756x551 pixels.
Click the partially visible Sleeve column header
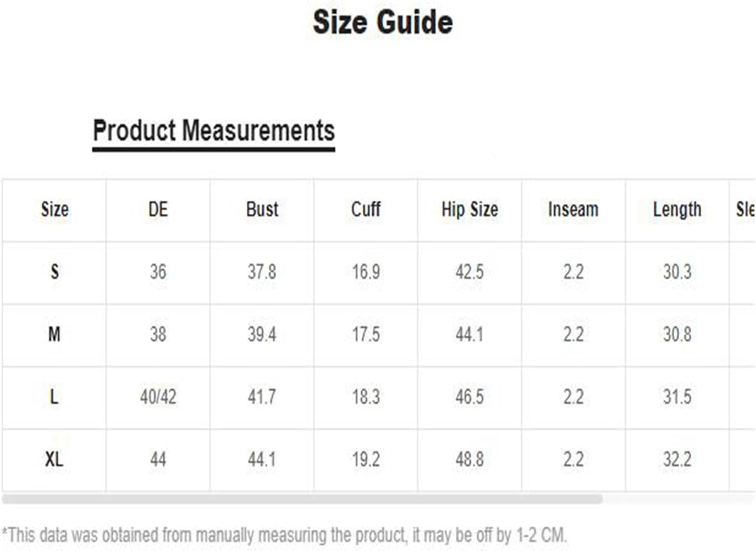click(x=744, y=210)
